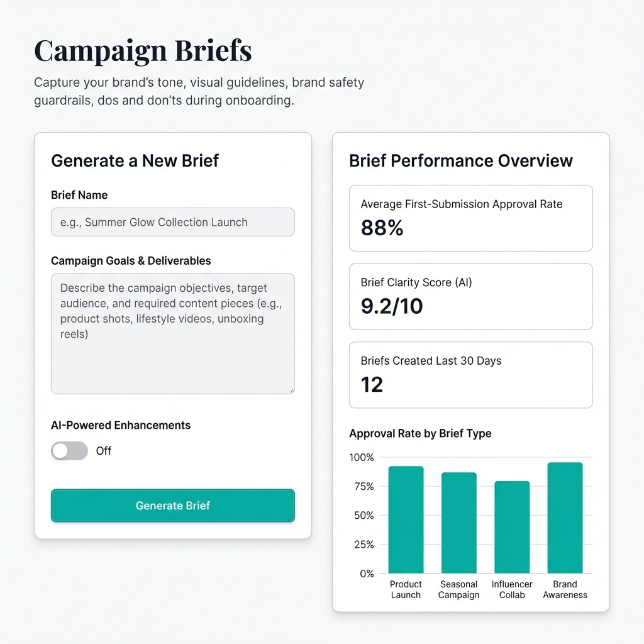Open the Average First-Submission Approval Rate card
Image resolution: width=644 pixels, height=644 pixels.
pyautogui.click(x=470, y=218)
